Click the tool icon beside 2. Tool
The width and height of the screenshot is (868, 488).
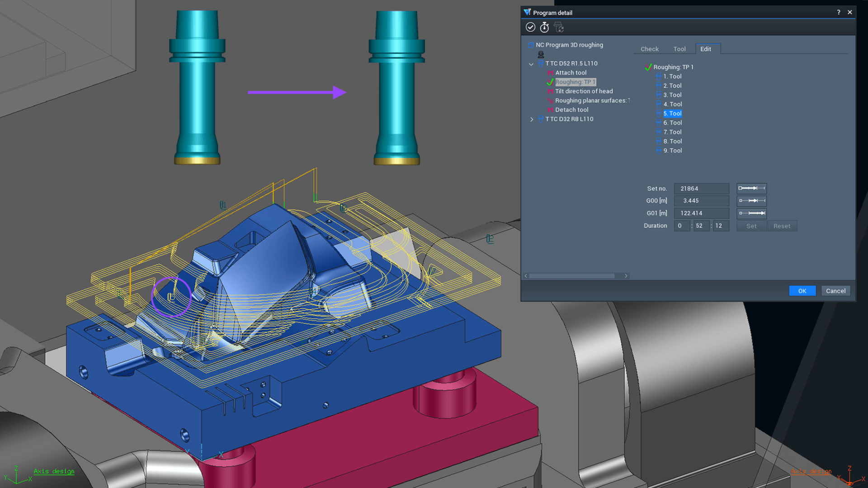point(658,85)
